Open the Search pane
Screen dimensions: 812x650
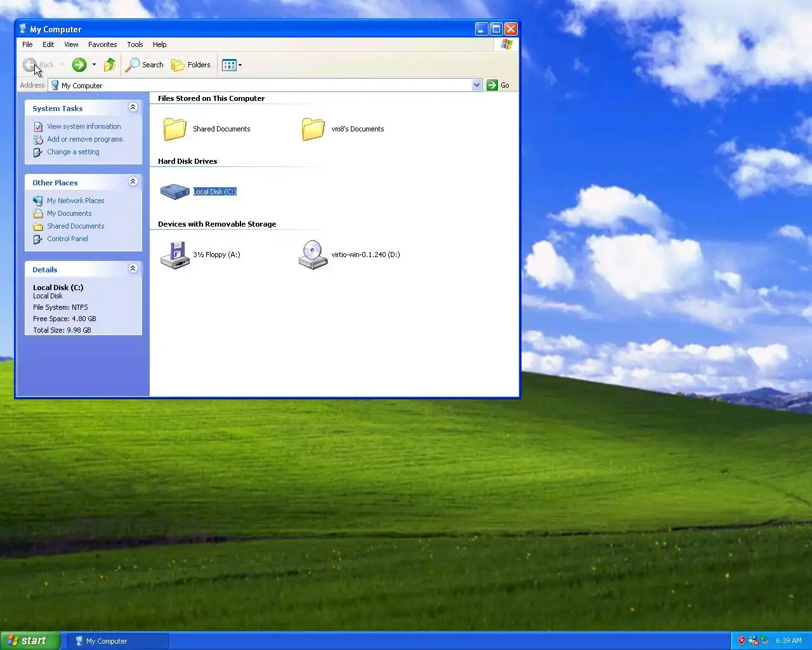tap(145, 65)
